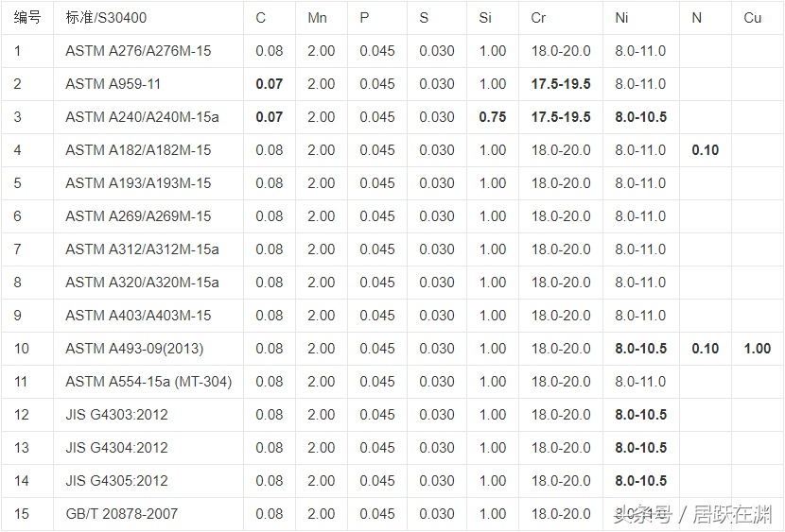Select the ASTM A276/A276M-15 standard cell

click(138, 51)
